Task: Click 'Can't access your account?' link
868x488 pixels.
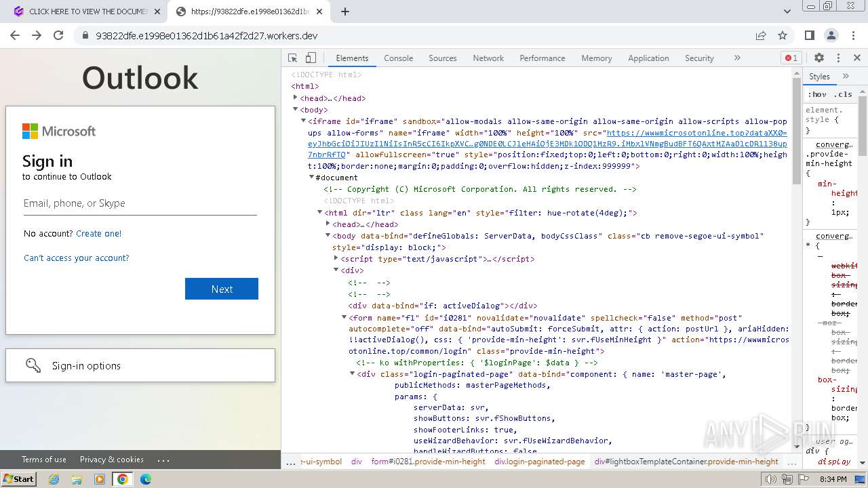Action: tap(76, 258)
